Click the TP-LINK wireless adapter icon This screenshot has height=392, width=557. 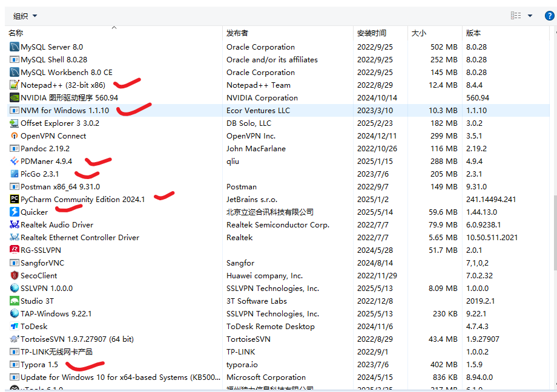[14, 352]
